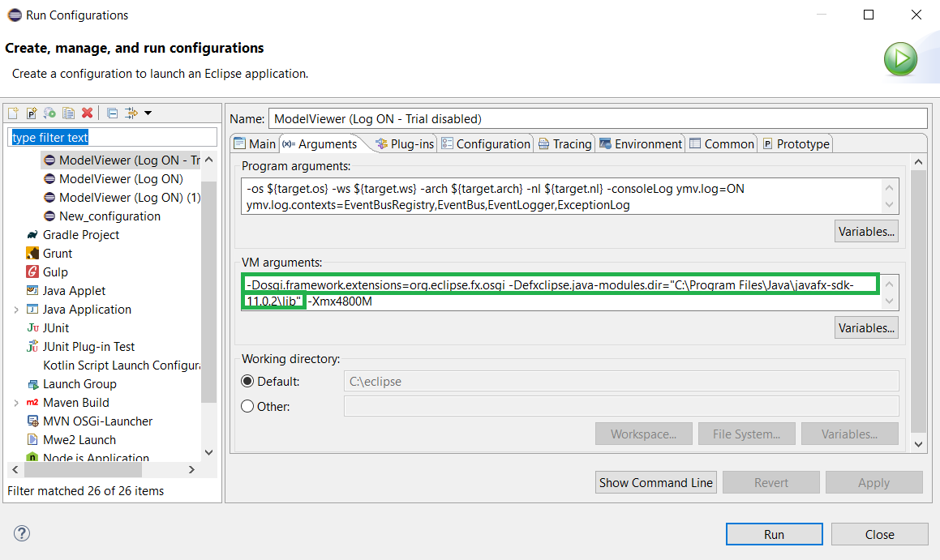940x560 pixels.
Task: Create a new launch configuration
Action: (13, 113)
